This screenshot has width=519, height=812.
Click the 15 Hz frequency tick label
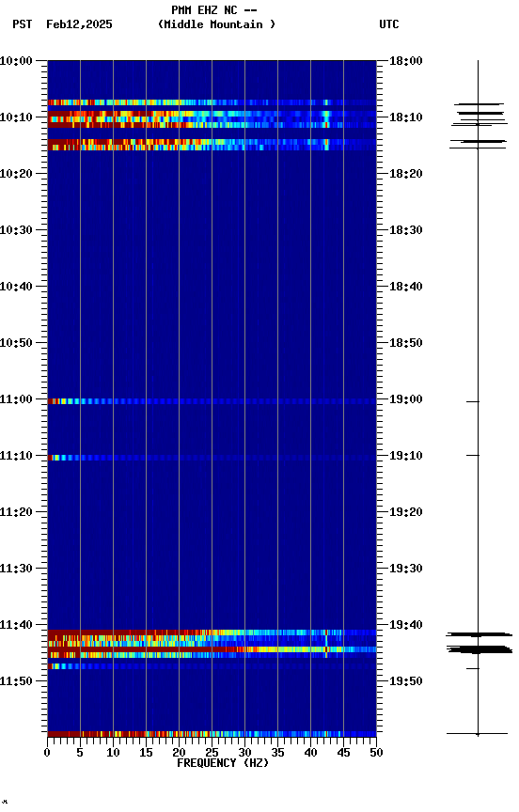point(146,753)
